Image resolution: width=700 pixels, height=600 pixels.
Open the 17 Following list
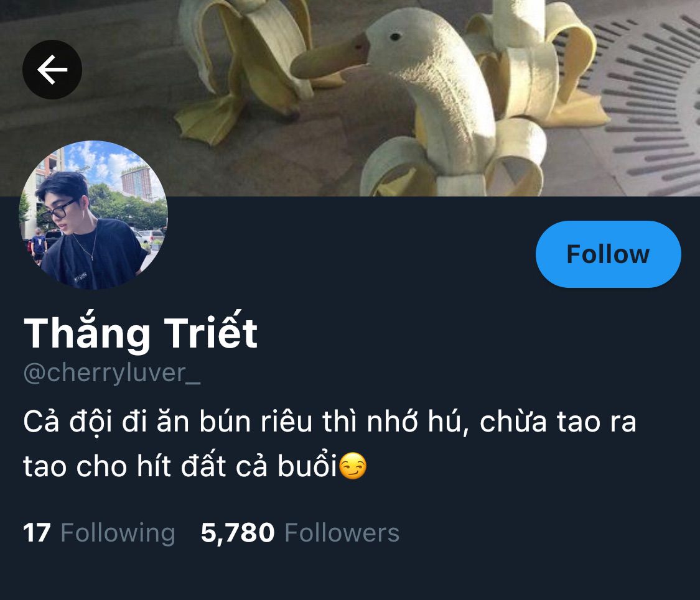pyautogui.click(x=99, y=533)
